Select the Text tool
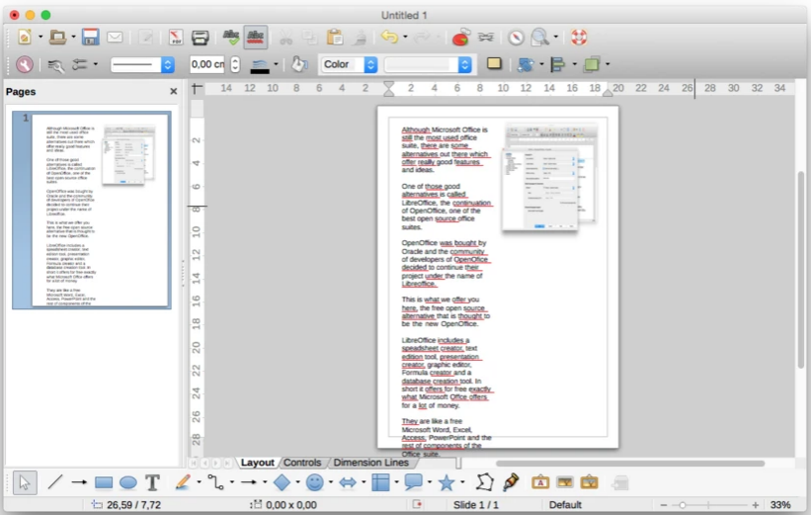 (x=152, y=482)
